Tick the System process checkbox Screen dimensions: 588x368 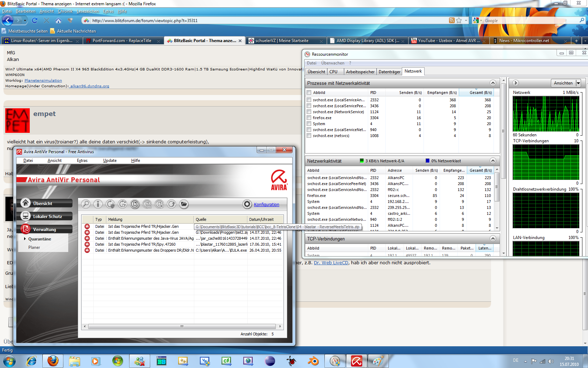(x=309, y=124)
